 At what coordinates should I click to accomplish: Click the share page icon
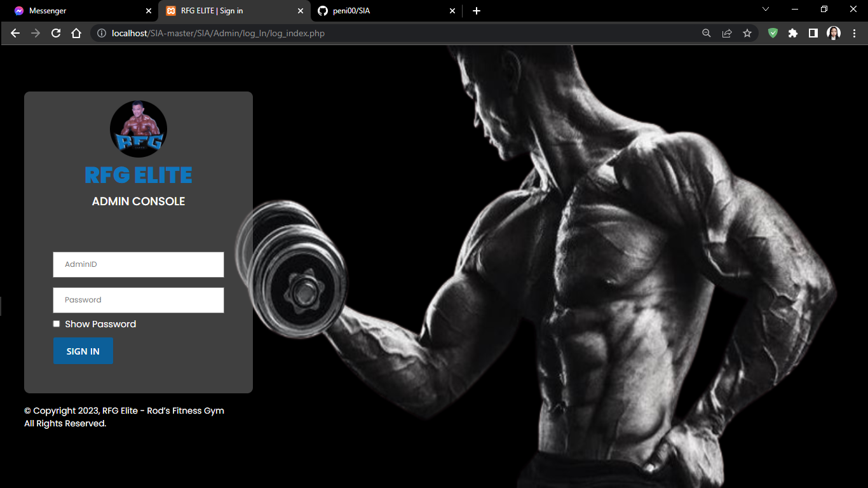coord(727,33)
